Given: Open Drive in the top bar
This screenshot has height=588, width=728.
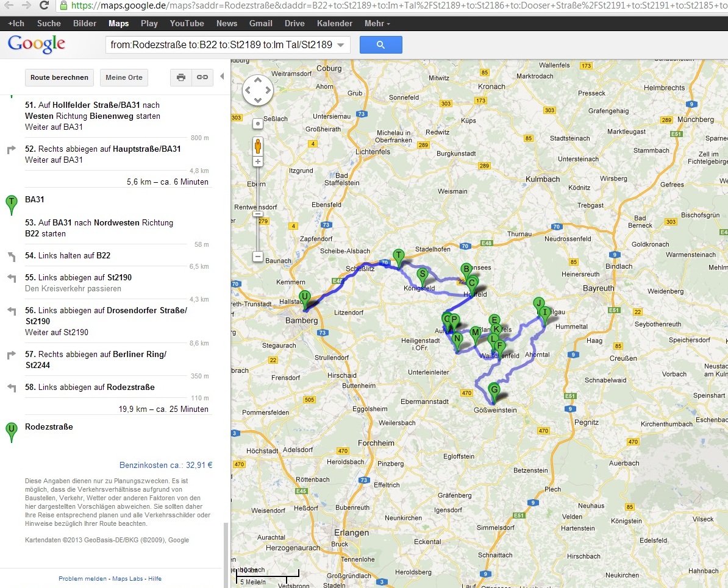Looking at the screenshot, I should [294, 23].
